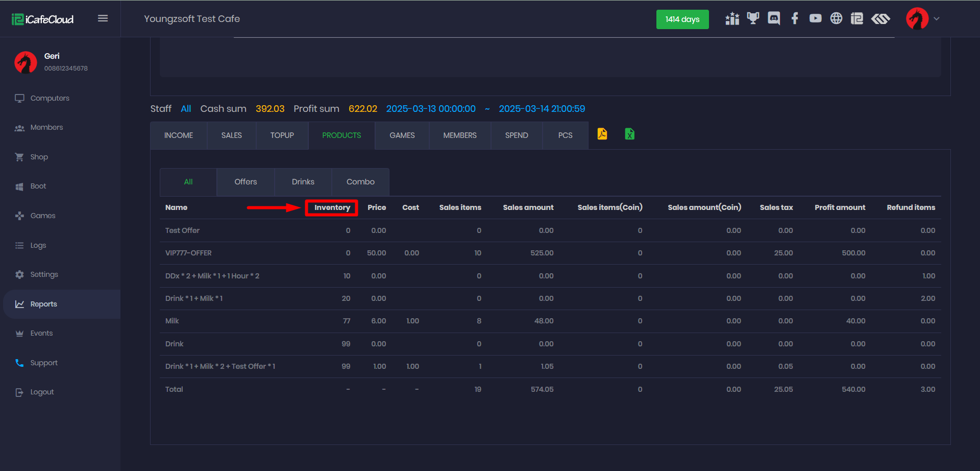The height and width of the screenshot is (471, 980).
Task: Switch to the PCS tab
Action: pyautogui.click(x=566, y=135)
